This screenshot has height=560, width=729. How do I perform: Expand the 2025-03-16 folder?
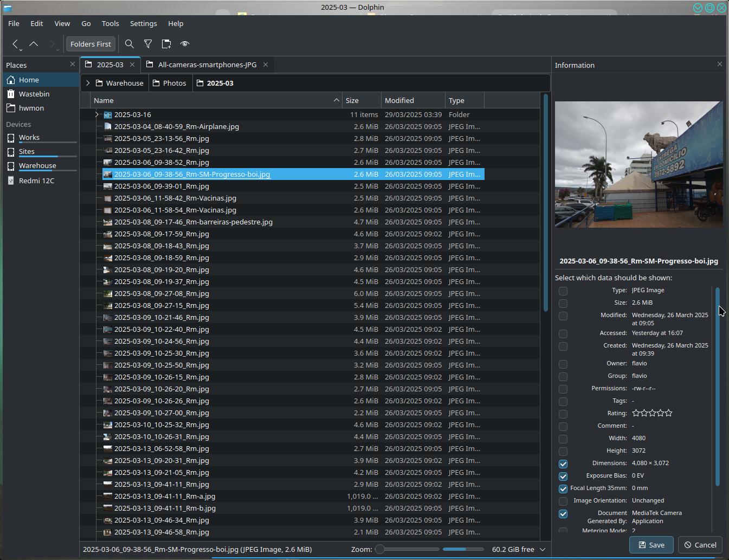[x=97, y=114]
